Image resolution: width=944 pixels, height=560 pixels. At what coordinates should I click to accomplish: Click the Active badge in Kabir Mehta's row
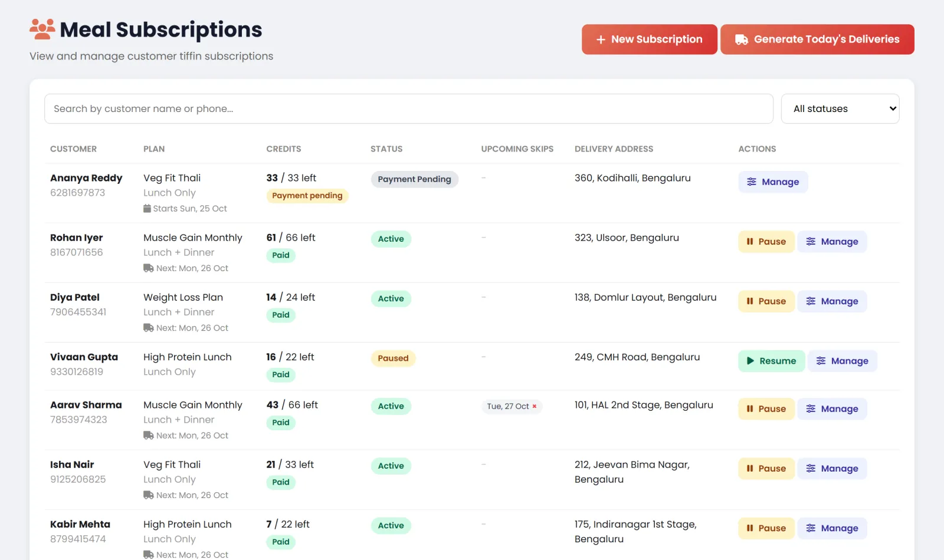point(391,526)
